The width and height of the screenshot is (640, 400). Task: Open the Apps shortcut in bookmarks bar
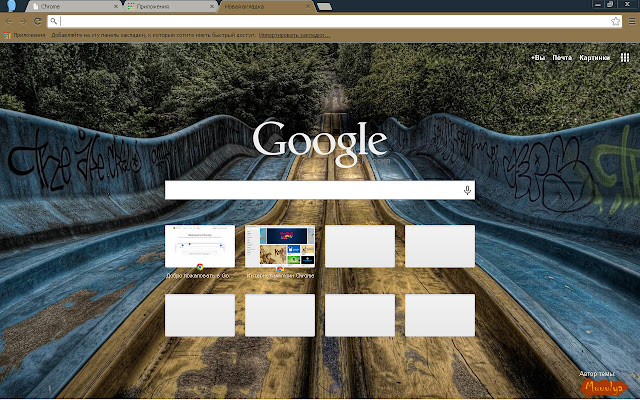pos(25,35)
